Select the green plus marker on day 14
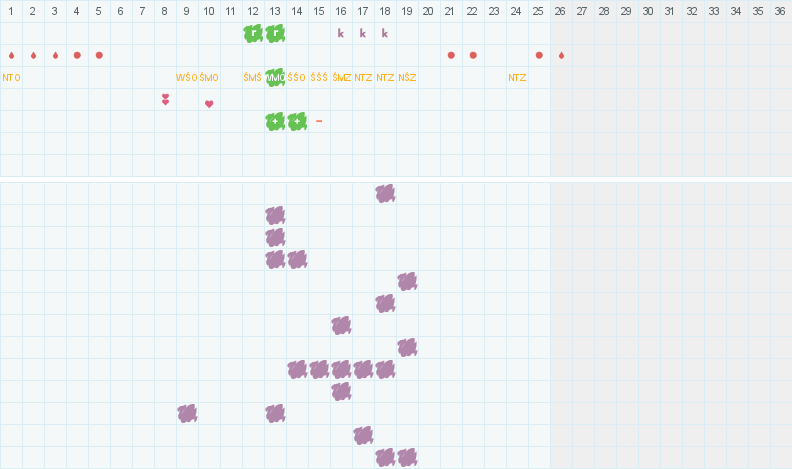 (x=297, y=121)
